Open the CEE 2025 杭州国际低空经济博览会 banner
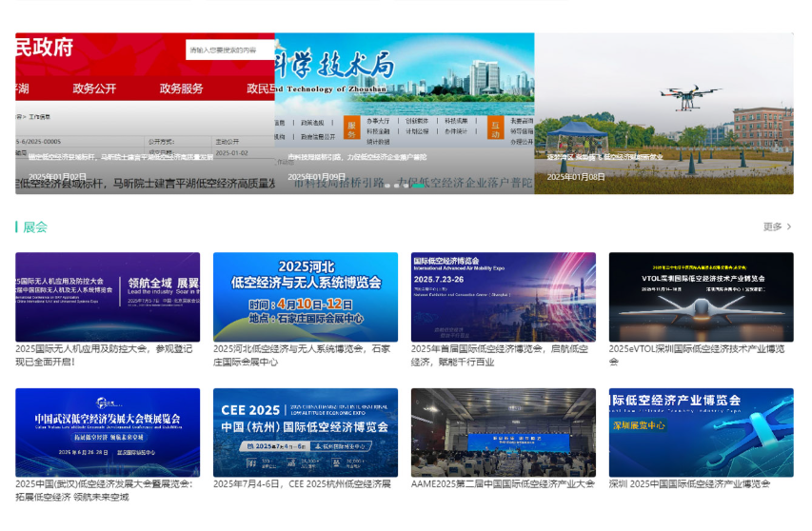Screen dimensions: 812x531 (x=306, y=432)
